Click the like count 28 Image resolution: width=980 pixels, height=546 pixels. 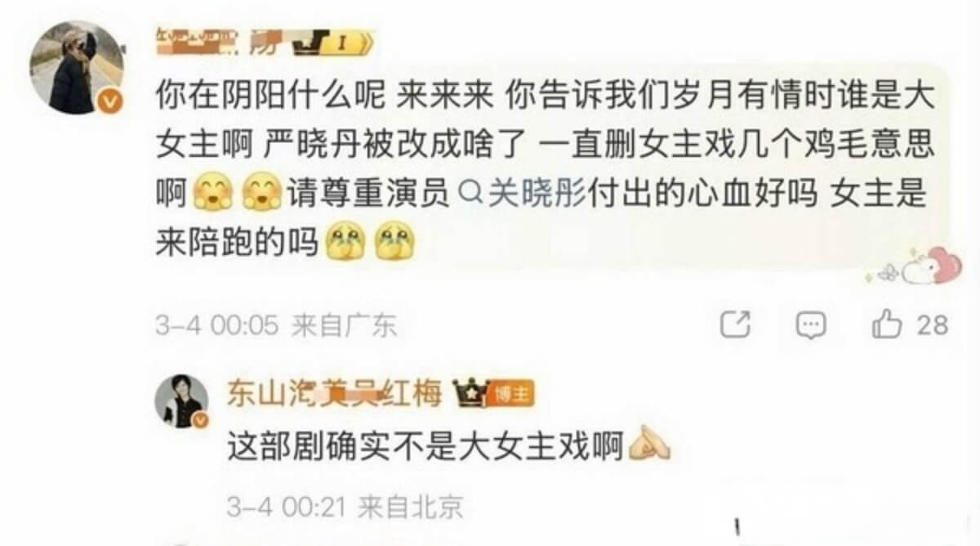pos(933,325)
